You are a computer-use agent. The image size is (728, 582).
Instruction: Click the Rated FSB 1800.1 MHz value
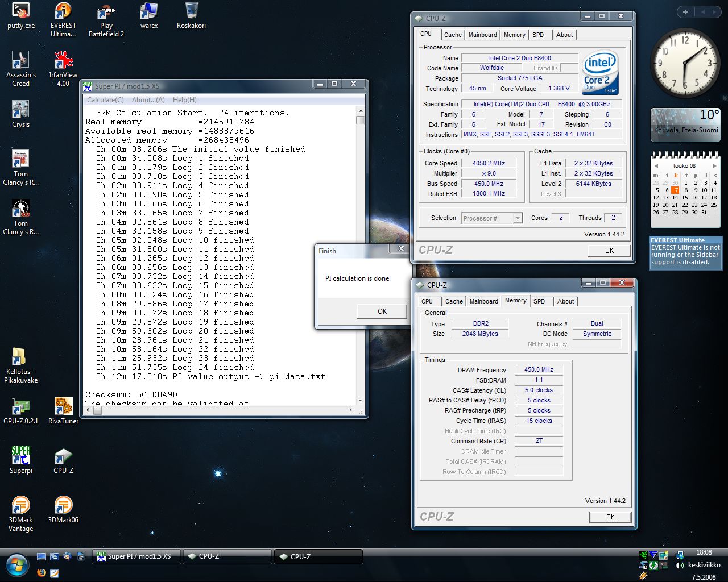[489, 194]
